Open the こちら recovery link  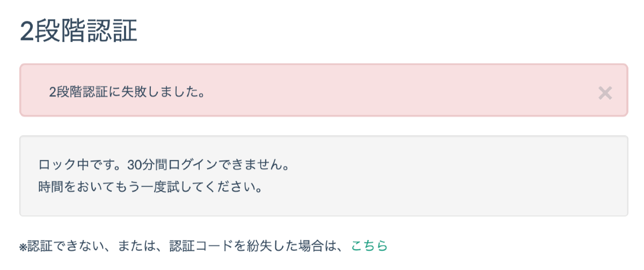point(369,246)
